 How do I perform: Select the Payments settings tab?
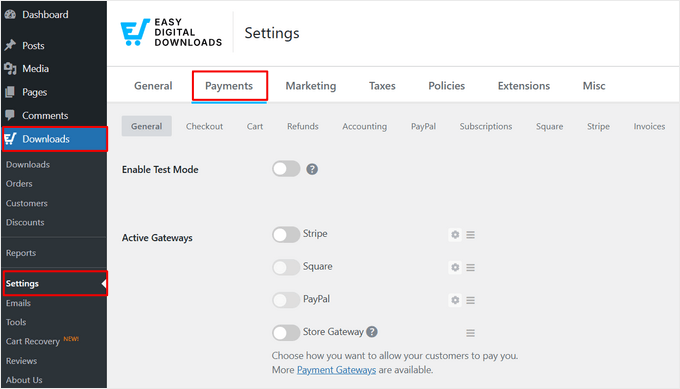point(229,86)
